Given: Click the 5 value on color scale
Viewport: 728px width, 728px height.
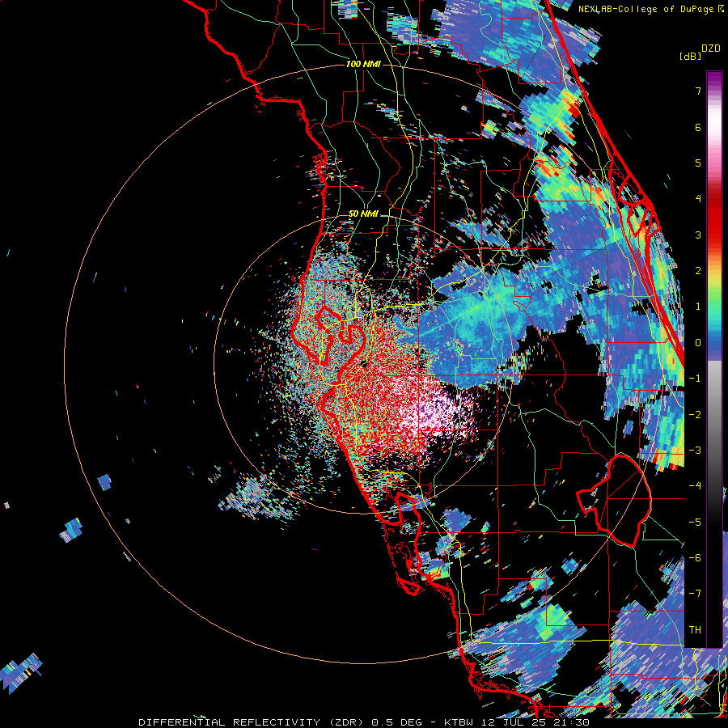Looking at the screenshot, I should click(698, 163).
